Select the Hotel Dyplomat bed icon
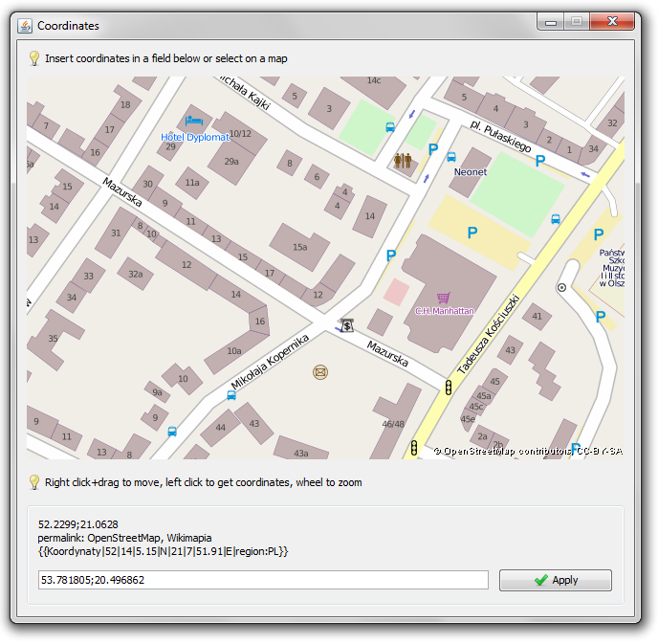Screen dimensions: 658x644 (194, 121)
